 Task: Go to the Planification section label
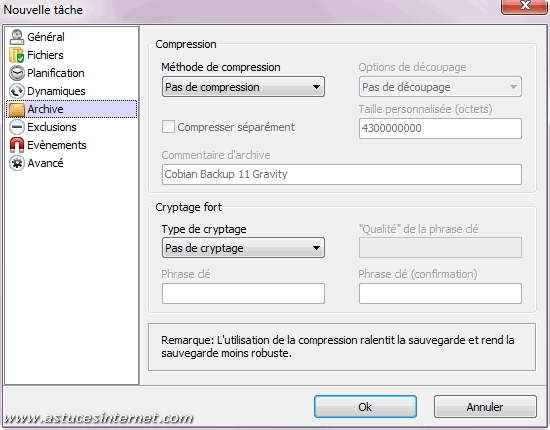(x=56, y=73)
